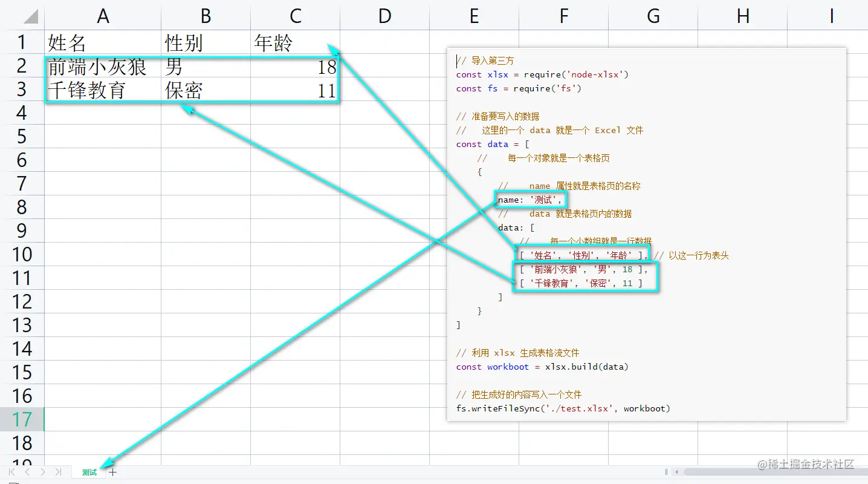This screenshot has height=484, width=868.
Task: Click code line const fs = require('fs')
Action: pos(519,88)
